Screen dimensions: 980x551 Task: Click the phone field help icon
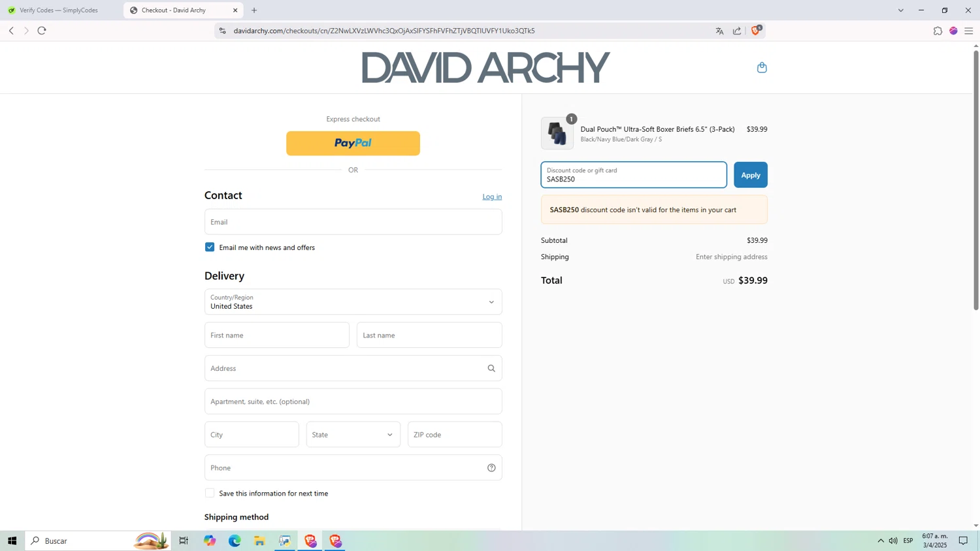[491, 467]
